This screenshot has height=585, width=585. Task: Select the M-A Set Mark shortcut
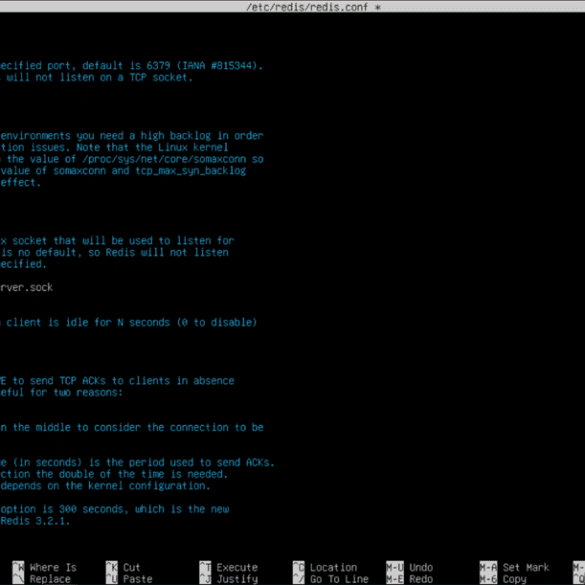tap(514, 567)
